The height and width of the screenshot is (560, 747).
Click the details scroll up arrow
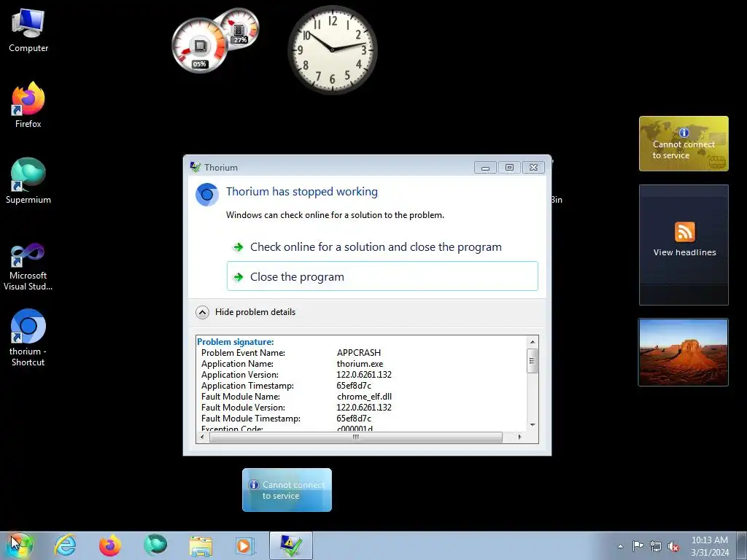pos(533,341)
